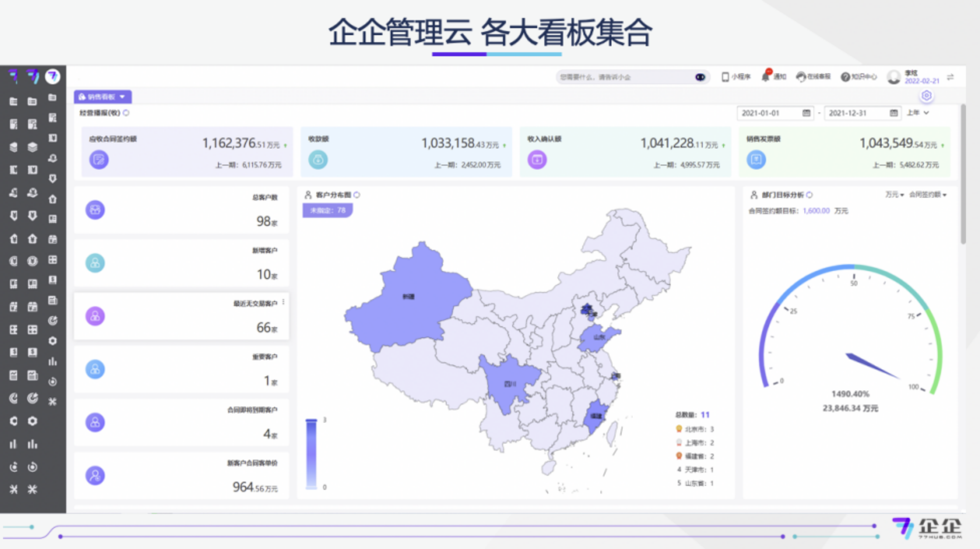Open the 合同签约额 metric dropdown
The width and height of the screenshot is (980, 549).
pos(928,195)
